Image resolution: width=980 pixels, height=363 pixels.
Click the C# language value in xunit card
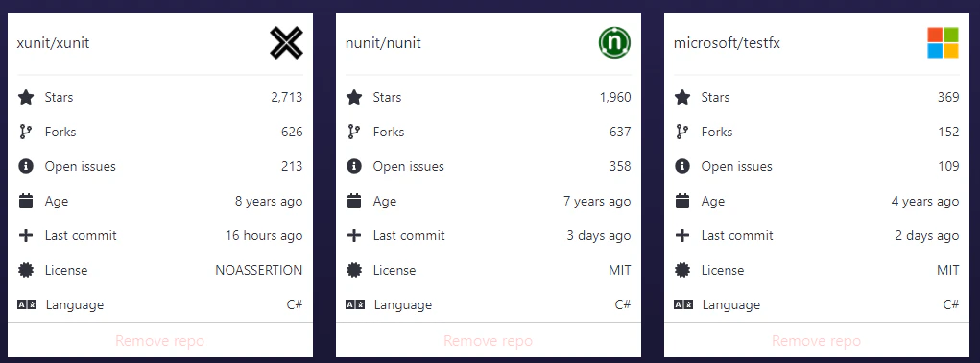295,304
